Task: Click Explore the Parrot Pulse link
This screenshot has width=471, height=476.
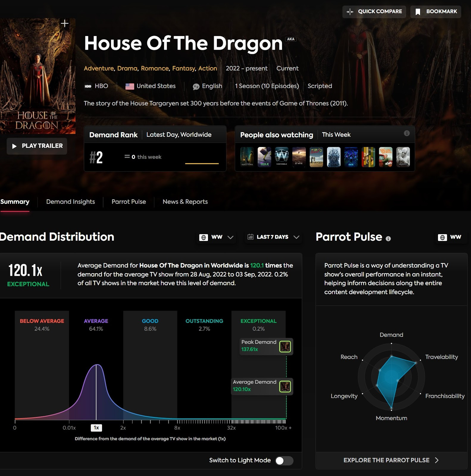Action: (x=391, y=460)
